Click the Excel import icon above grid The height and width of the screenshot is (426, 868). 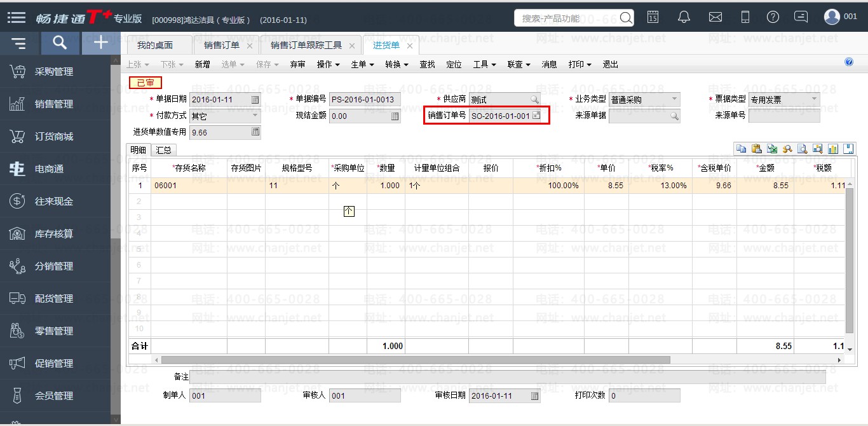pos(771,149)
